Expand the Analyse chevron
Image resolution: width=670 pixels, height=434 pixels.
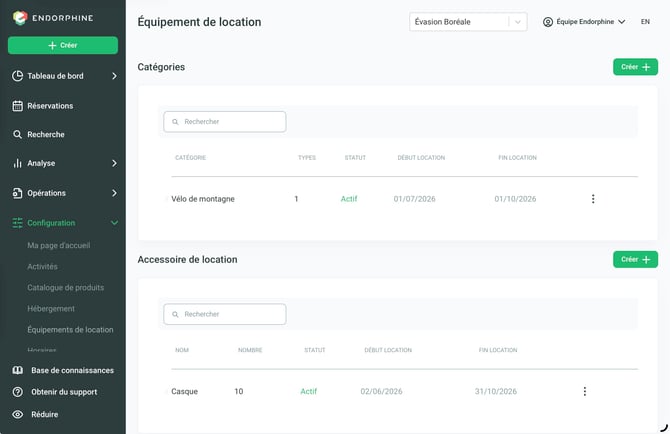pyautogui.click(x=114, y=163)
